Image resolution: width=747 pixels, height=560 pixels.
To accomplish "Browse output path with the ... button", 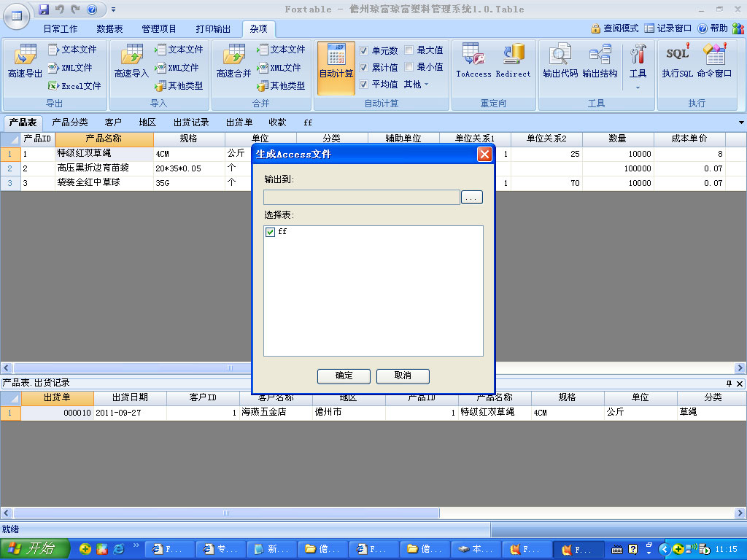I will 472,197.
